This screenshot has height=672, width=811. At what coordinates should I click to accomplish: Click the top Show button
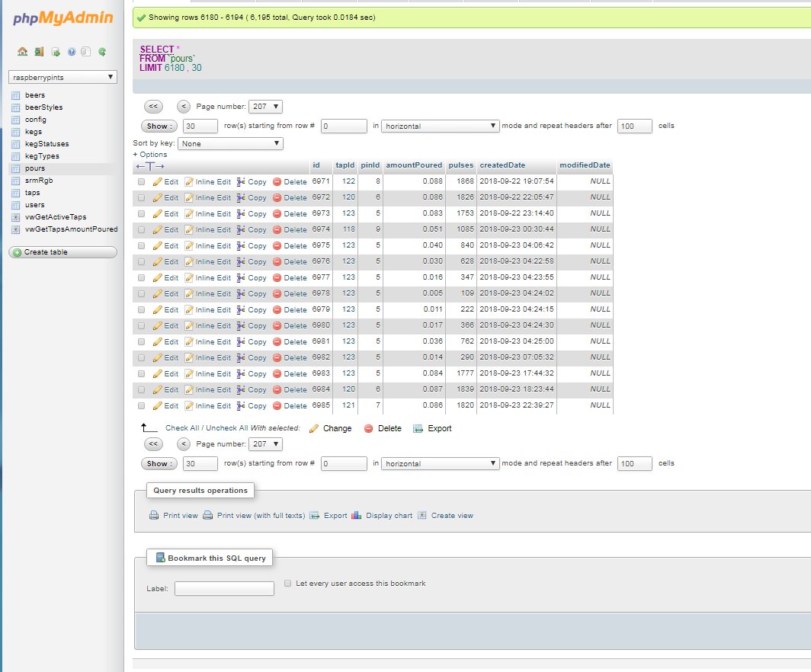(159, 126)
